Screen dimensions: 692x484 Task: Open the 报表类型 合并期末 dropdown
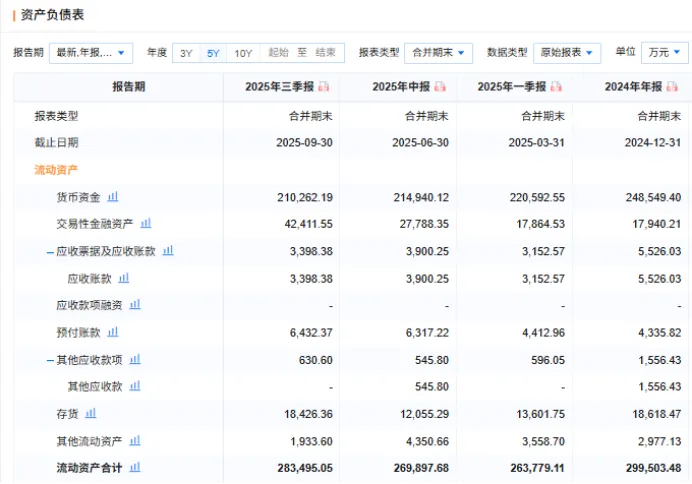pyautogui.click(x=439, y=53)
